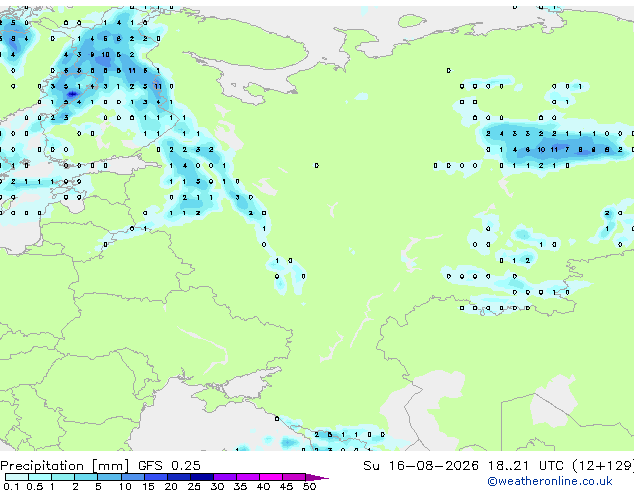Select the 5–10 mm legend color swatch
The height and width of the screenshot is (490, 634).
click(109, 477)
